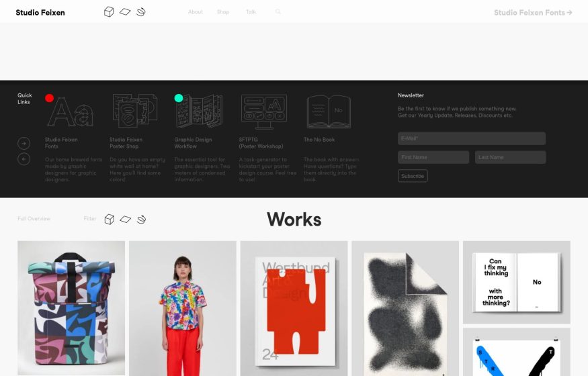
Task: Open the About menu item
Action: click(196, 12)
